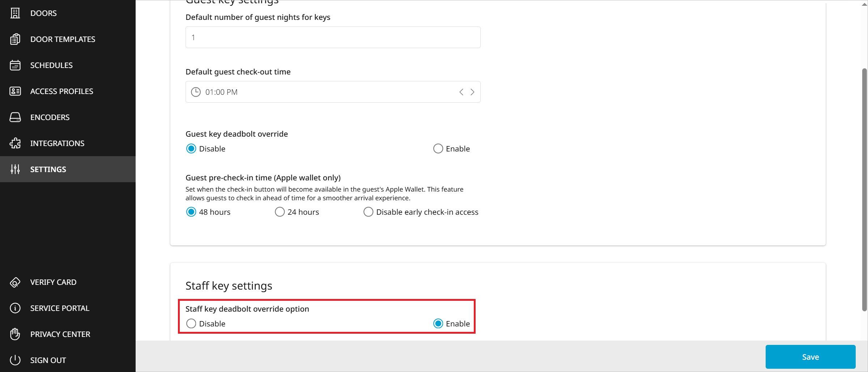Click the default guest nights input field

coord(333,37)
